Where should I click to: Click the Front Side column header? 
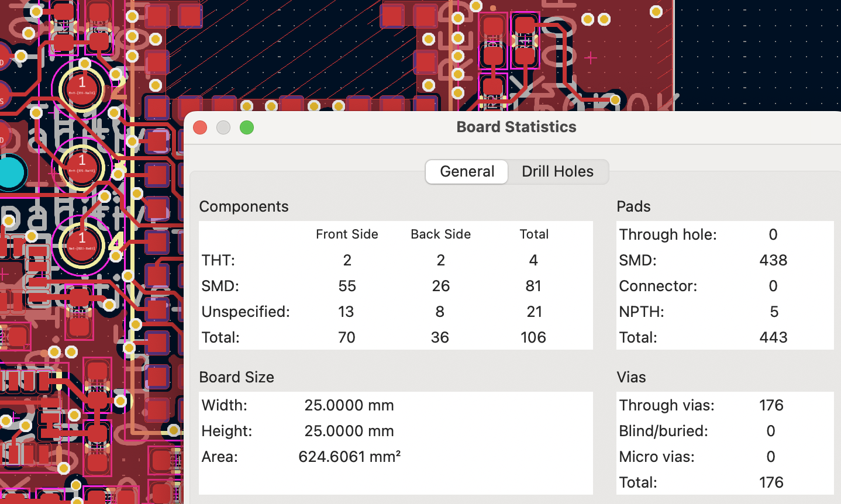[x=347, y=234]
